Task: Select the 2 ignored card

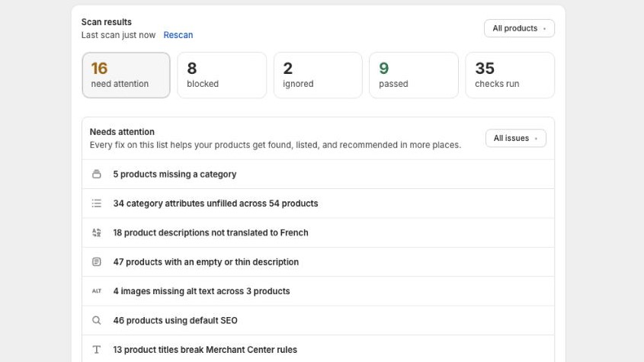Action: pyautogui.click(x=318, y=75)
